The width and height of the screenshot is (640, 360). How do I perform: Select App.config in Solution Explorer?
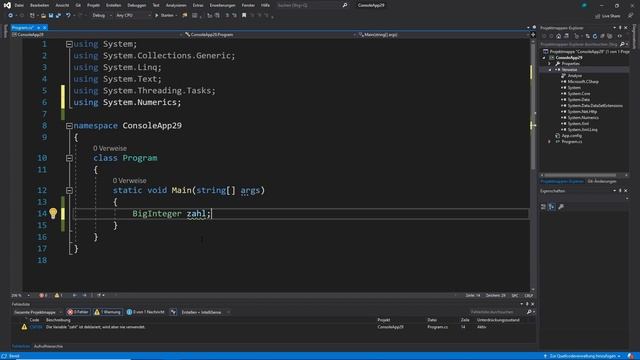click(x=571, y=136)
